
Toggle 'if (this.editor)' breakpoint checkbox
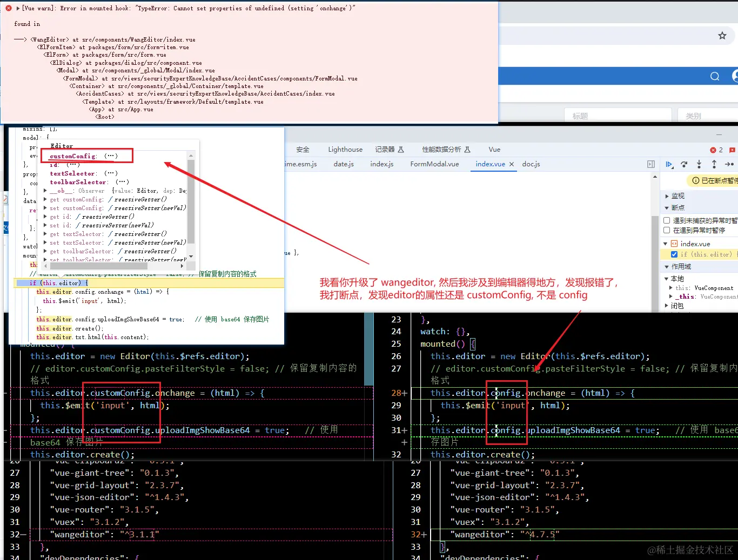pyautogui.click(x=674, y=254)
